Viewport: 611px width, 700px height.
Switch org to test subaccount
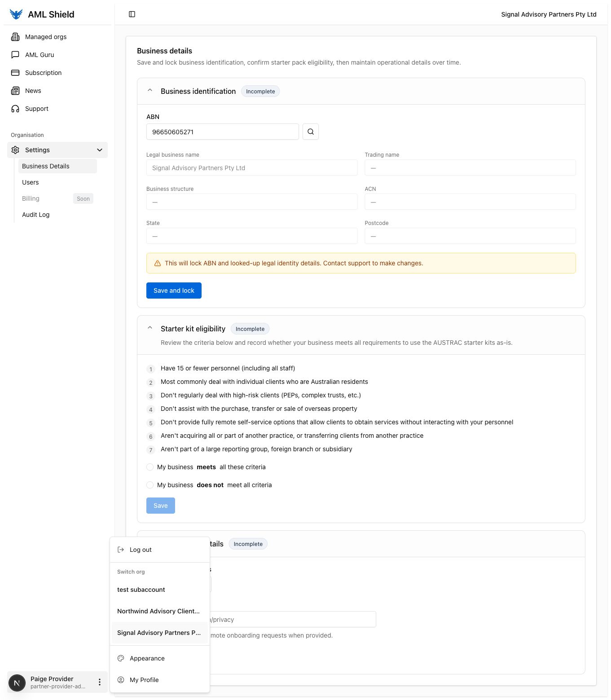pos(160,590)
